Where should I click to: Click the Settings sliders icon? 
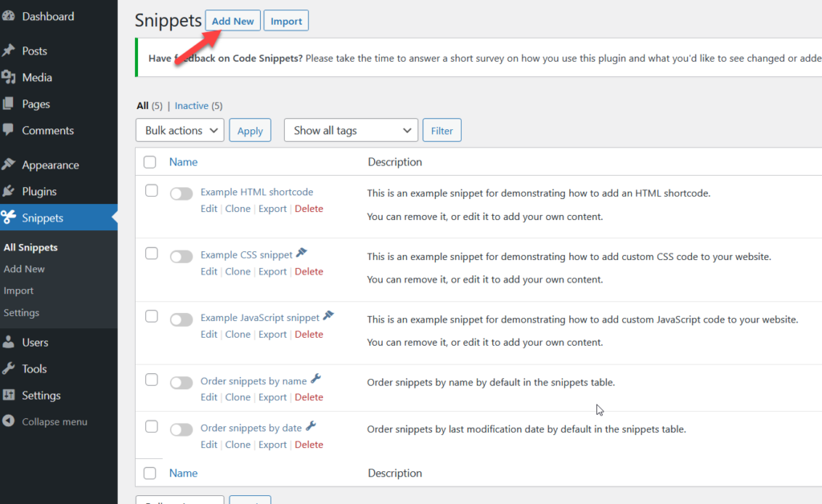coord(8,395)
